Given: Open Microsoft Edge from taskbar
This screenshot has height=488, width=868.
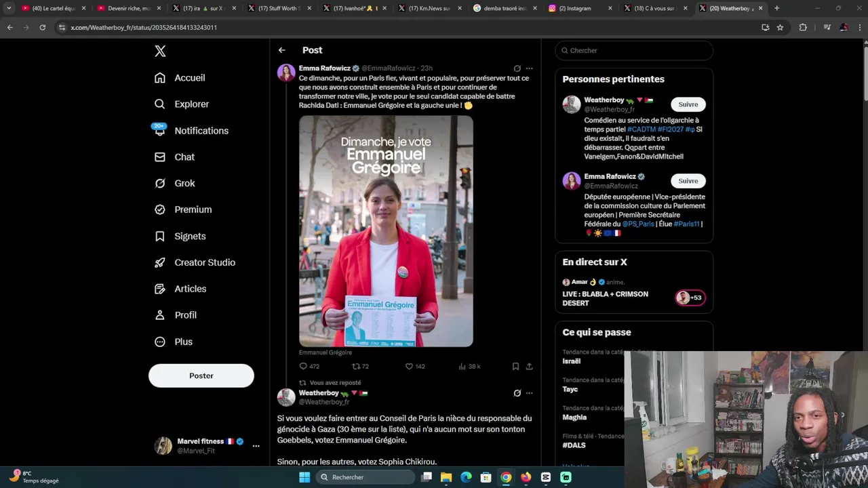Looking at the screenshot, I should click(x=466, y=477).
